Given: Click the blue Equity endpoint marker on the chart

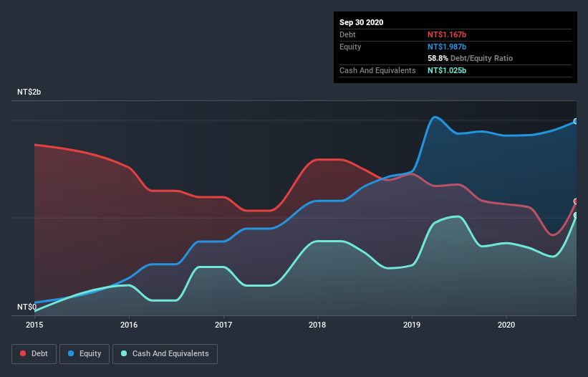Looking at the screenshot, I should [576, 121].
